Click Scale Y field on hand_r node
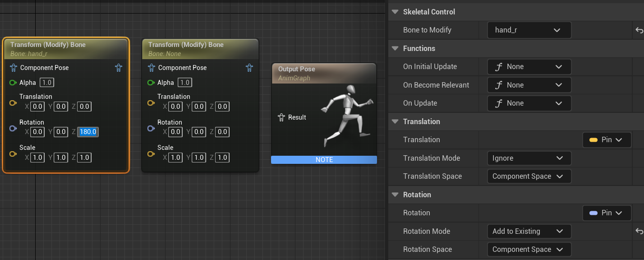The image size is (644, 260). coord(61,158)
